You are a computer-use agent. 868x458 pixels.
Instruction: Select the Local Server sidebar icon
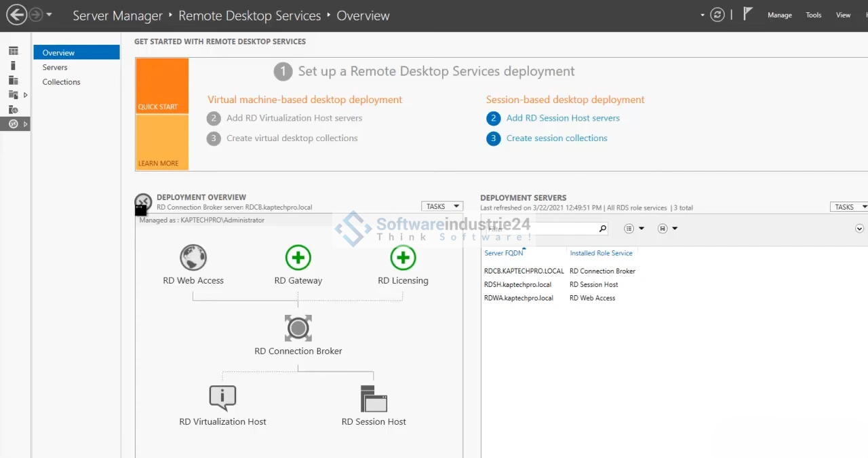click(14, 66)
